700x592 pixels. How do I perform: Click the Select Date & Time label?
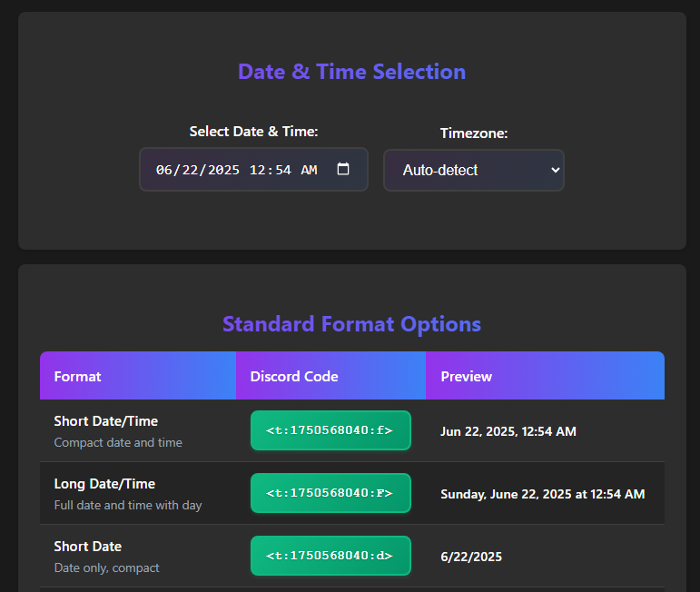click(253, 132)
